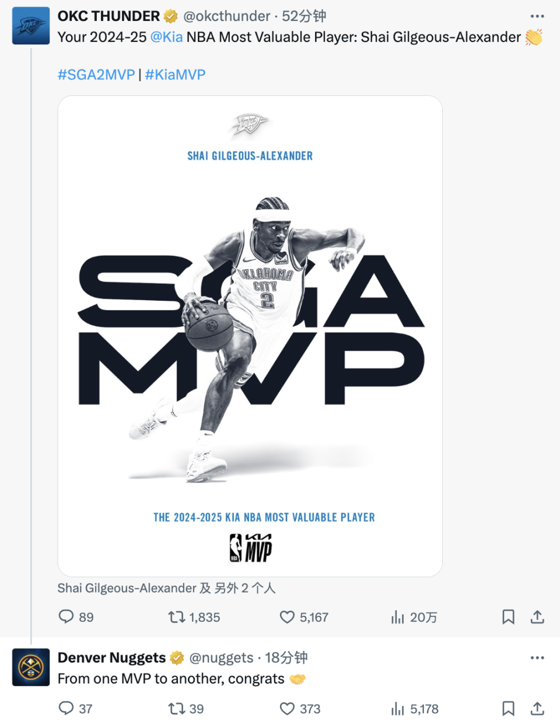Open more options on Denver Nuggets tweet
560x728 pixels.
[537, 658]
